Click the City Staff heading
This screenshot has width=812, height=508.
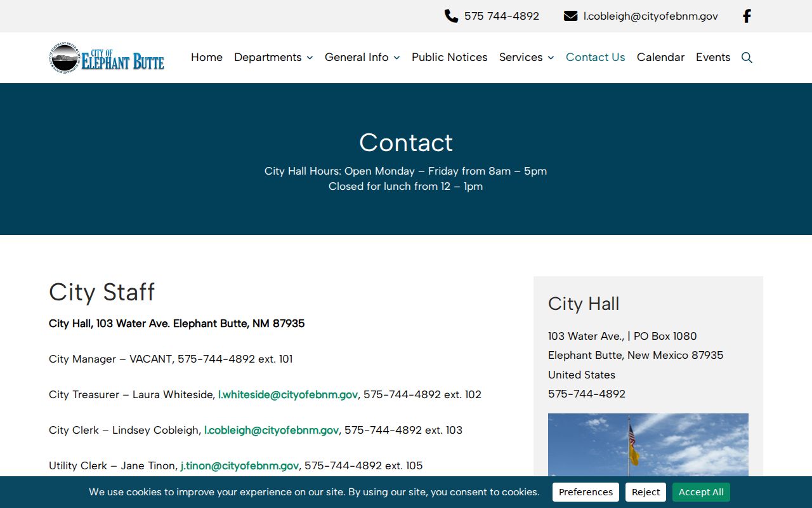(x=102, y=292)
